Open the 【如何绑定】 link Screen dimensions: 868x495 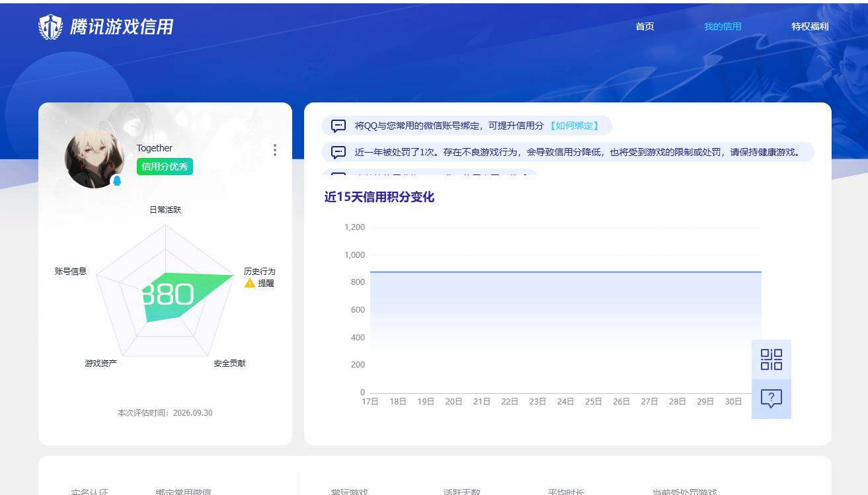(574, 126)
